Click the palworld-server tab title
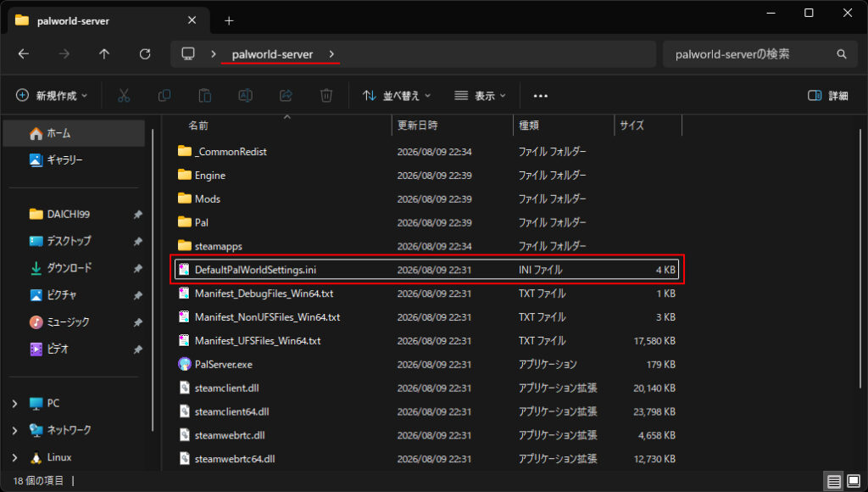The image size is (868, 492). click(x=73, y=21)
